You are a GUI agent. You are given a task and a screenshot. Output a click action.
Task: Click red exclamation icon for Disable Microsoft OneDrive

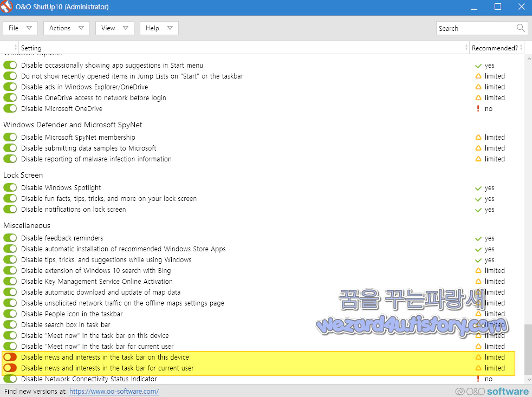[x=478, y=108]
